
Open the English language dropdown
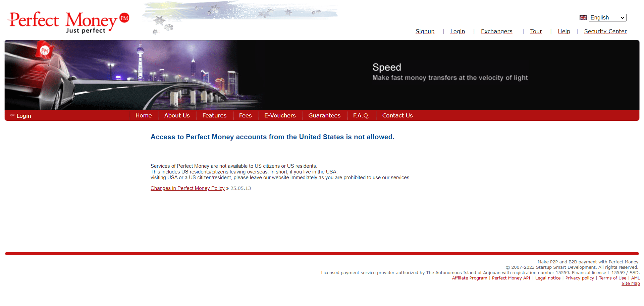tap(607, 18)
